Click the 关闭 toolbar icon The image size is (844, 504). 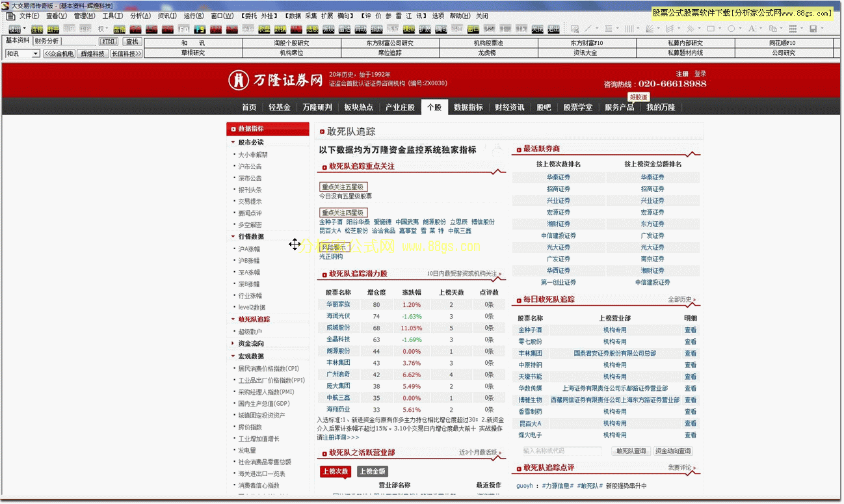click(x=537, y=29)
